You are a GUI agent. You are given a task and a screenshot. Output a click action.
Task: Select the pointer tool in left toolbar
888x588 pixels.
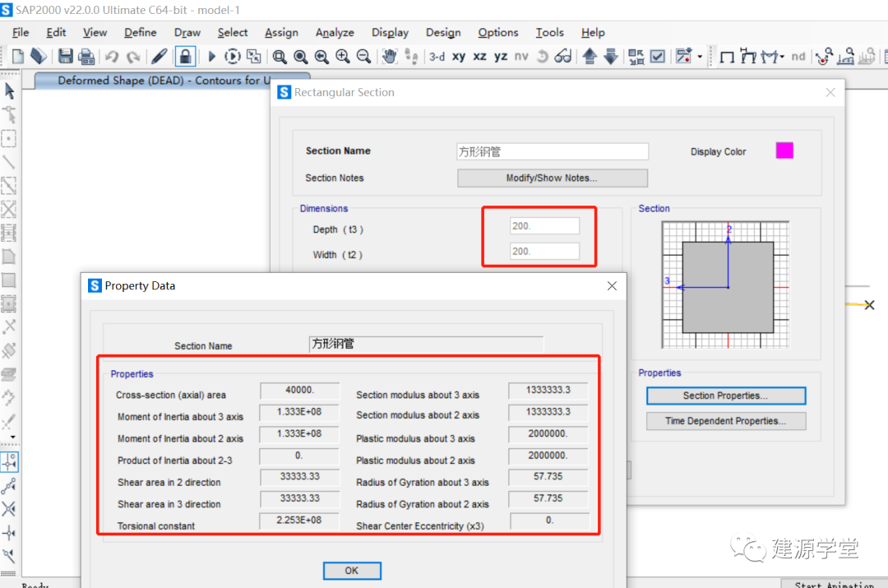[9, 90]
